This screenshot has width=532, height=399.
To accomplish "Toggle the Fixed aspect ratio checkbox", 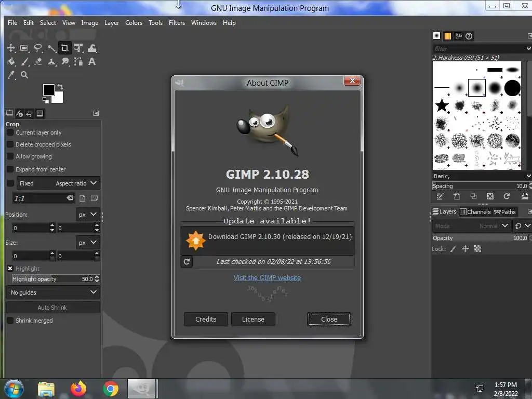I will tap(10, 183).
